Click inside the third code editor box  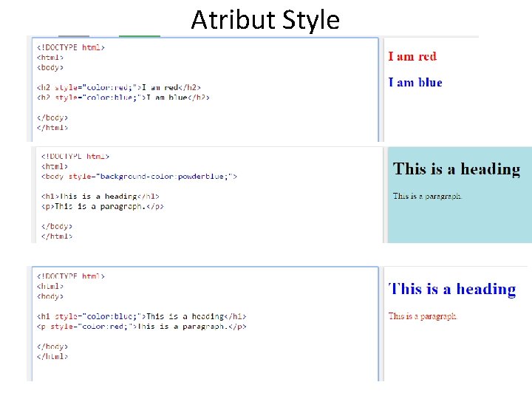pos(205,324)
